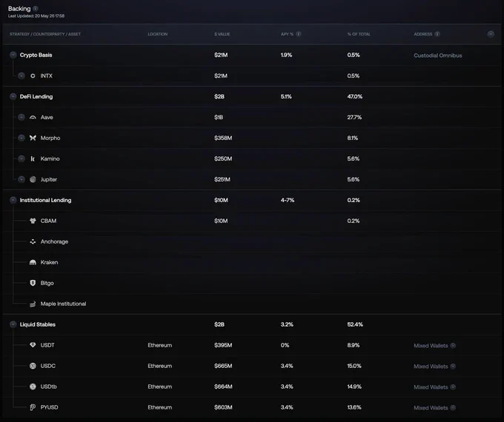Expand the Kamino row chevron
Screen dimensions: 504x422
[21, 158]
